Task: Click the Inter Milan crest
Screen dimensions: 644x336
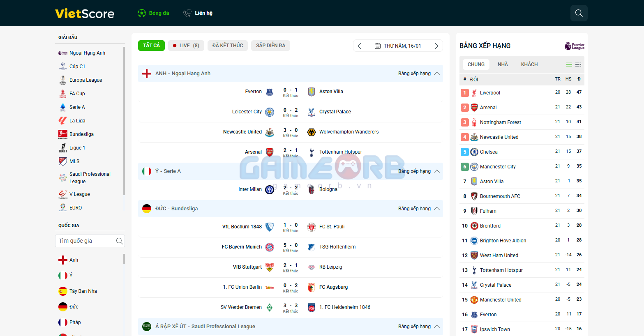Action: pyautogui.click(x=270, y=189)
